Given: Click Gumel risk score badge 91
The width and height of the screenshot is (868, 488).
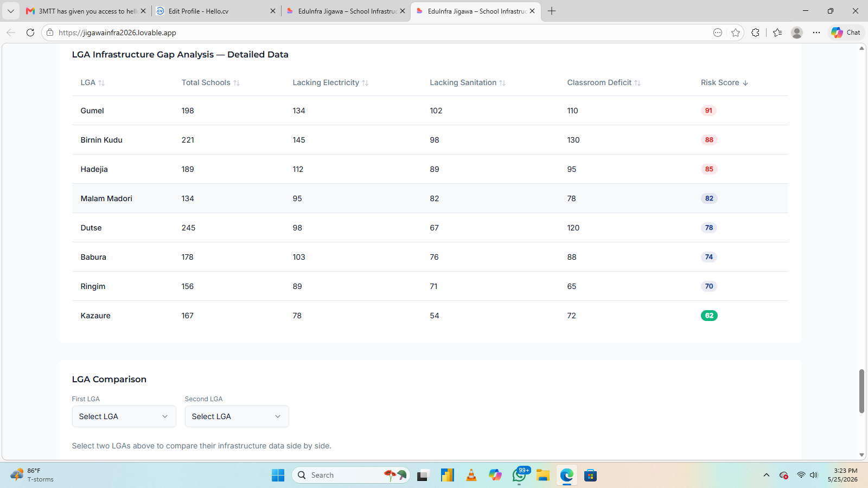Looking at the screenshot, I should tap(709, 111).
